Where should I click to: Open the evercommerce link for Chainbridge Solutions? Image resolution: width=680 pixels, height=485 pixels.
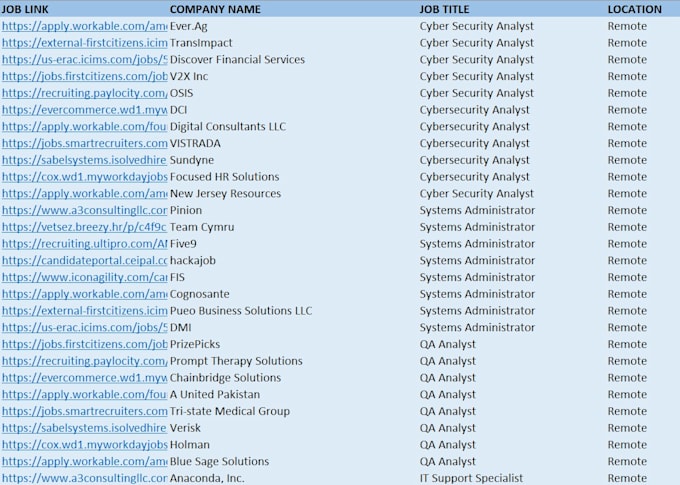(85, 378)
